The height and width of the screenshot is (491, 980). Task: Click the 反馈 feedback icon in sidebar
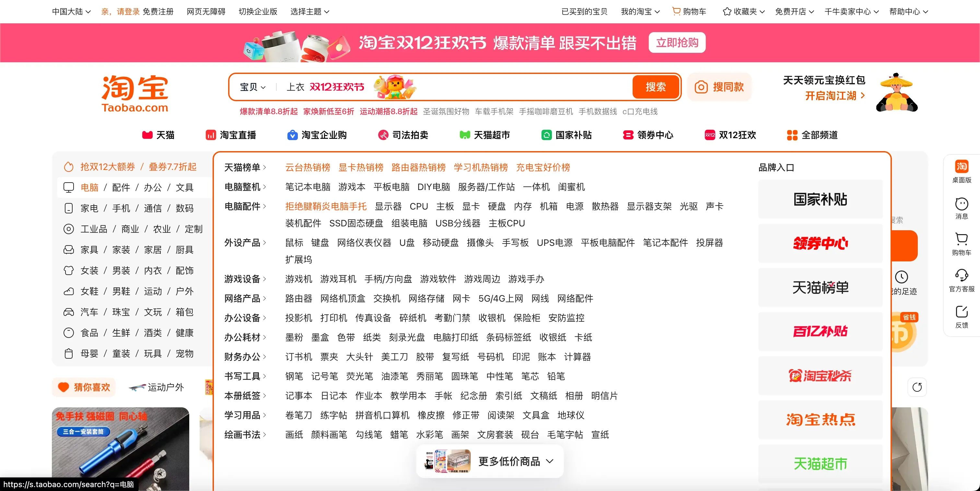click(962, 311)
